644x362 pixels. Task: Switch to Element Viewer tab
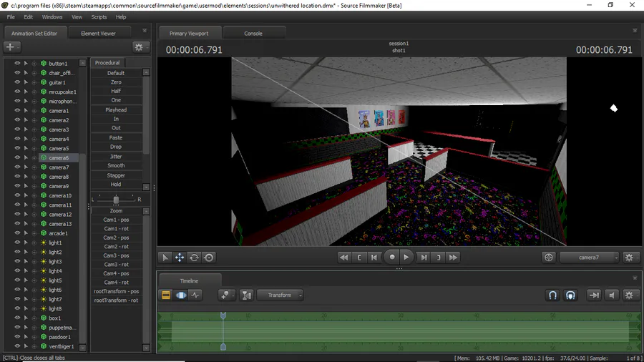98,33
